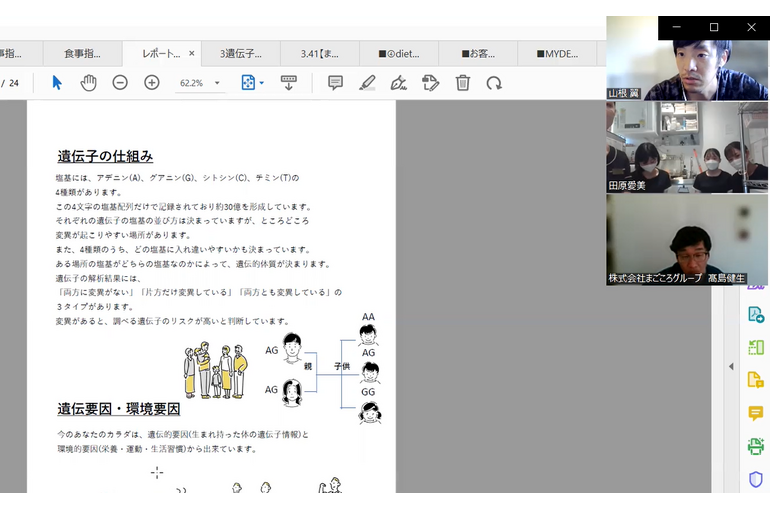Click the green organize pages sidebar icon

pyautogui.click(x=756, y=347)
